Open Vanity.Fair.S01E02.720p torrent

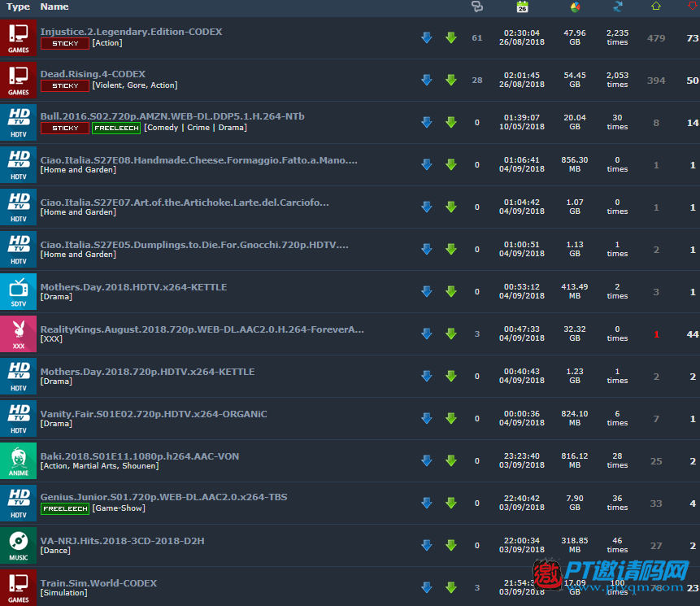(x=154, y=414)
